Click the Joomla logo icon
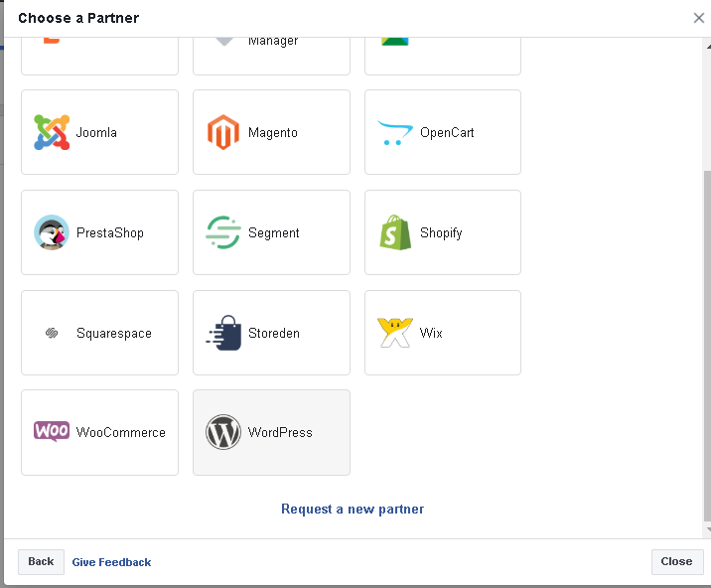 [52, 132]
